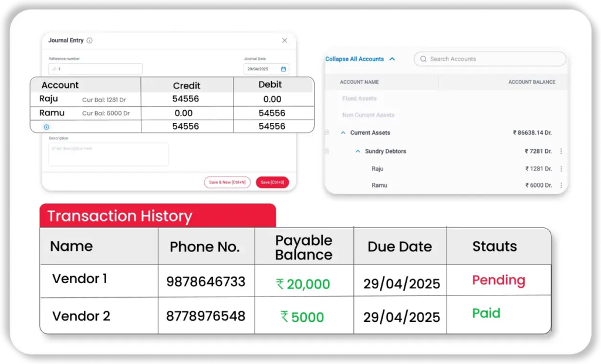The image size is (601, 364).
Task: Click the Reference number input field
Action: click(95, 69)
